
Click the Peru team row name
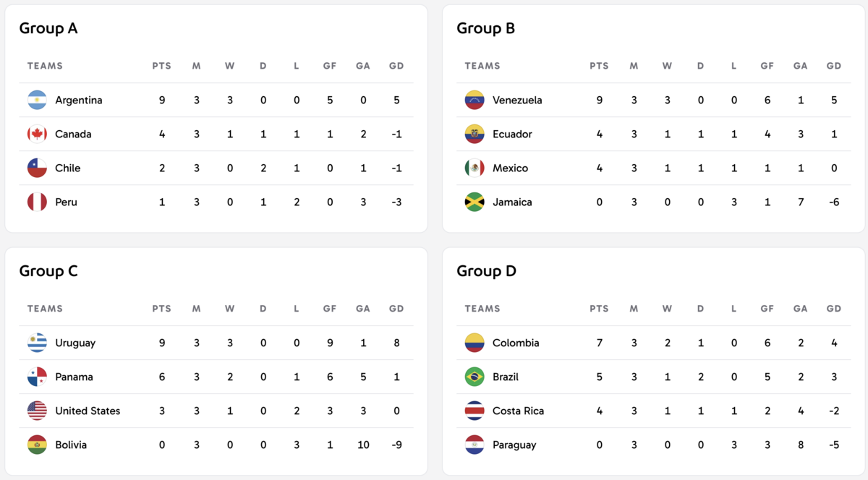click(x=66, y=202)
